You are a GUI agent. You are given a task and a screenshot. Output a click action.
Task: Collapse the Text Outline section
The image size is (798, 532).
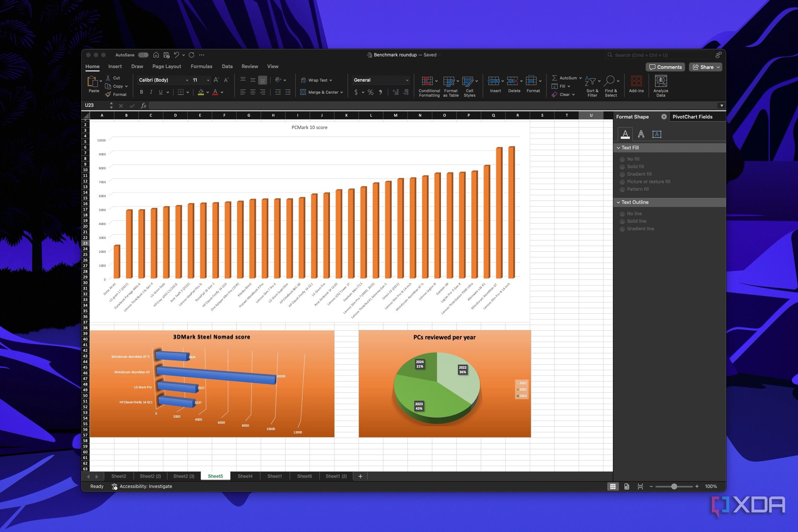click(x=618, y=202)
